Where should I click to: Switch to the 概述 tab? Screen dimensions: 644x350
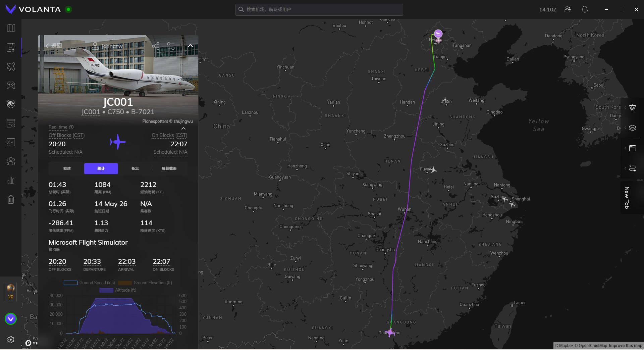67,168
